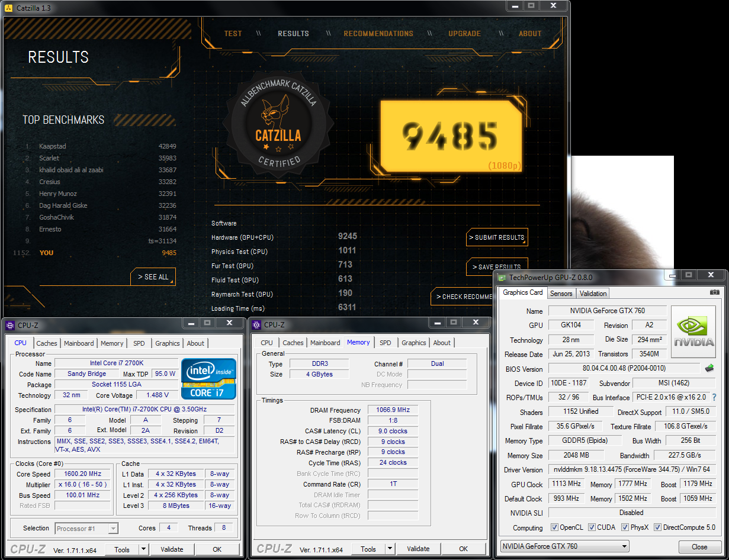
Task: Click the 9485 score display
Action: click(451, 135)
